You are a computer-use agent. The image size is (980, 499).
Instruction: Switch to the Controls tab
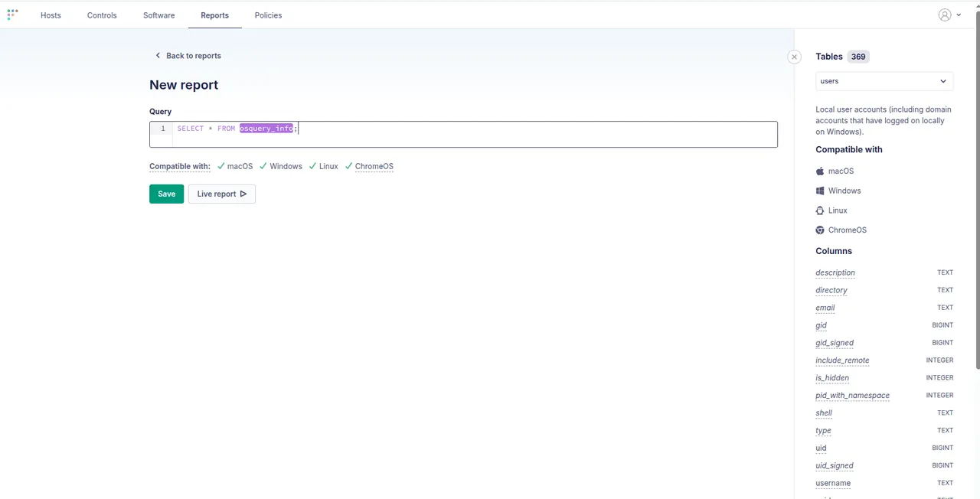coord(102,15)
